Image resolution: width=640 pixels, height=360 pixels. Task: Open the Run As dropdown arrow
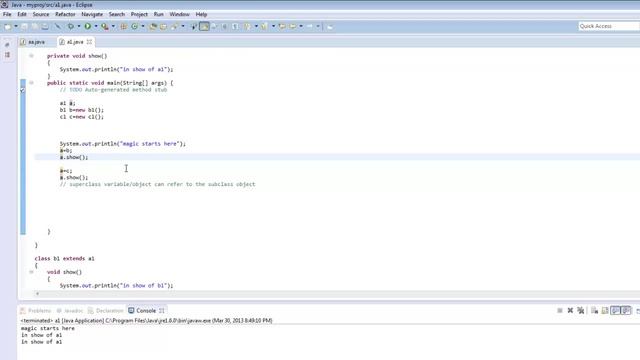click(96, 27)
